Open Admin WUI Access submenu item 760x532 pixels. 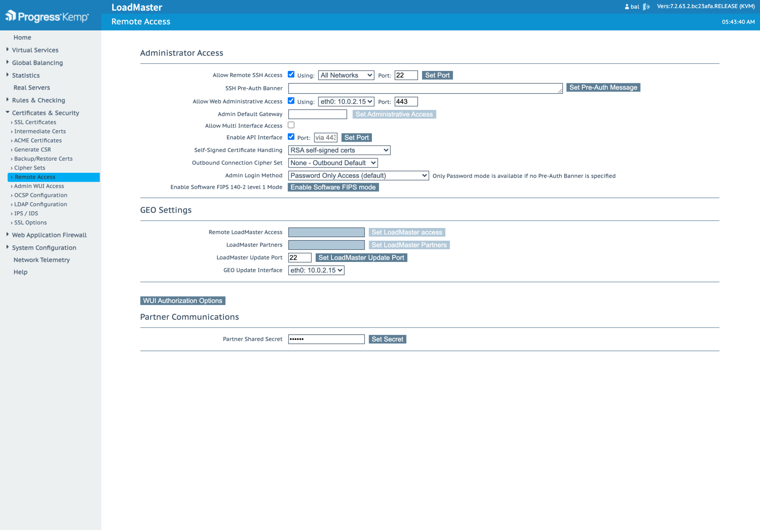(39, 186)
